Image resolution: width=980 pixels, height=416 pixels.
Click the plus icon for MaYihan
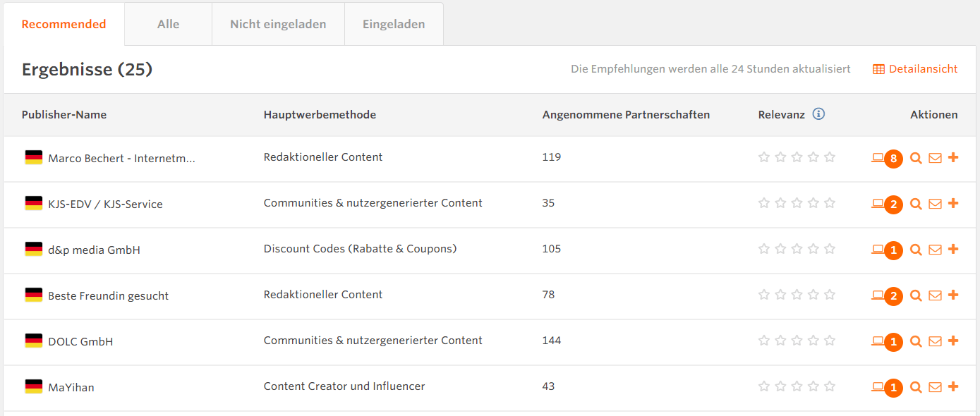pyautogui.click(x=953, y=386)
